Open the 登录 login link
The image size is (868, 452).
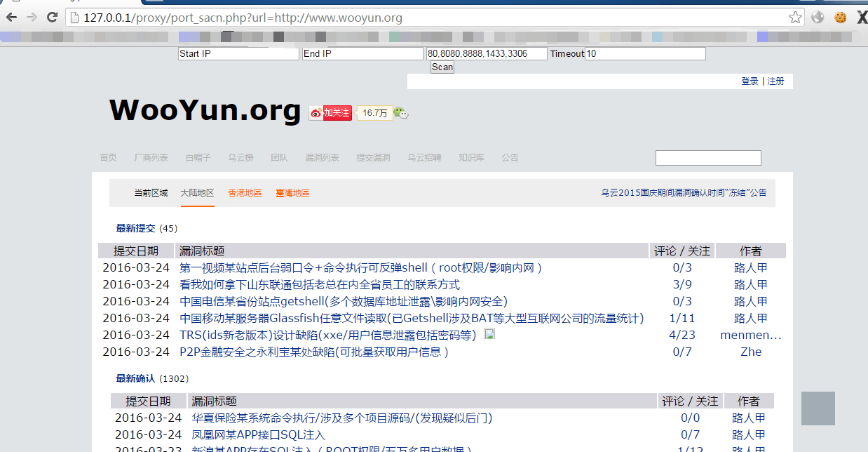coord(750,81)
